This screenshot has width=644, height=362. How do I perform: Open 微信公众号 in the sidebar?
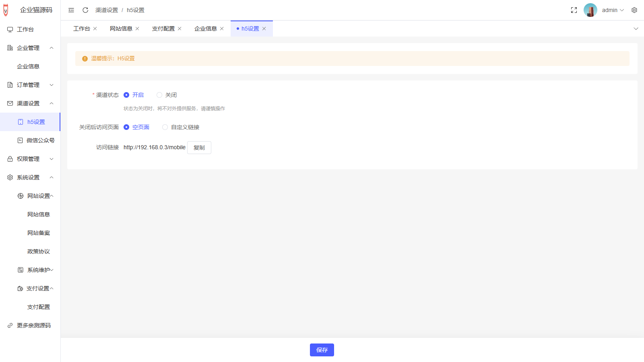(40, 140)
